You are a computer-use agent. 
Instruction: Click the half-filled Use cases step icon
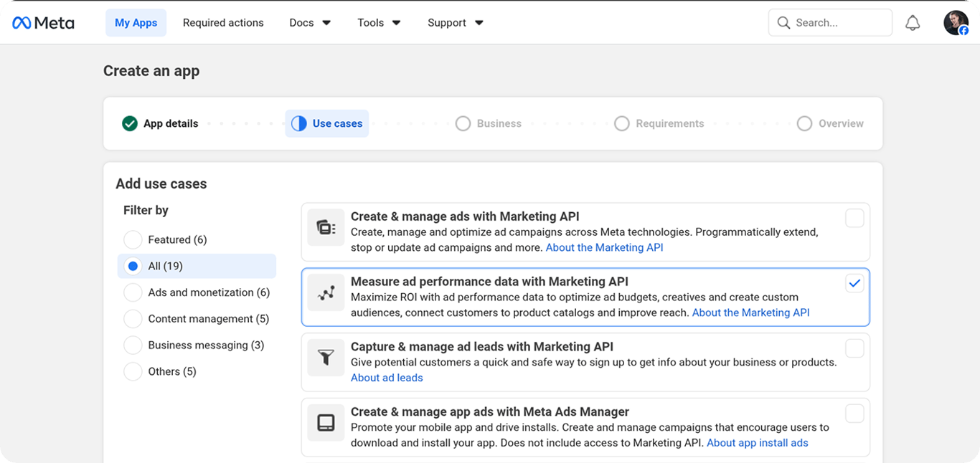(299, 123)
